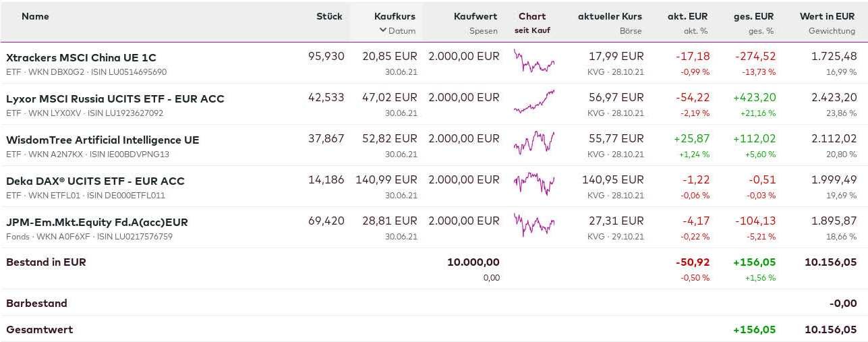The height and width of the screenshot is (342, 868).
Task: Open the WisdomTree Artificial Intelligence sparkline chart
Action: coord(533,143)
